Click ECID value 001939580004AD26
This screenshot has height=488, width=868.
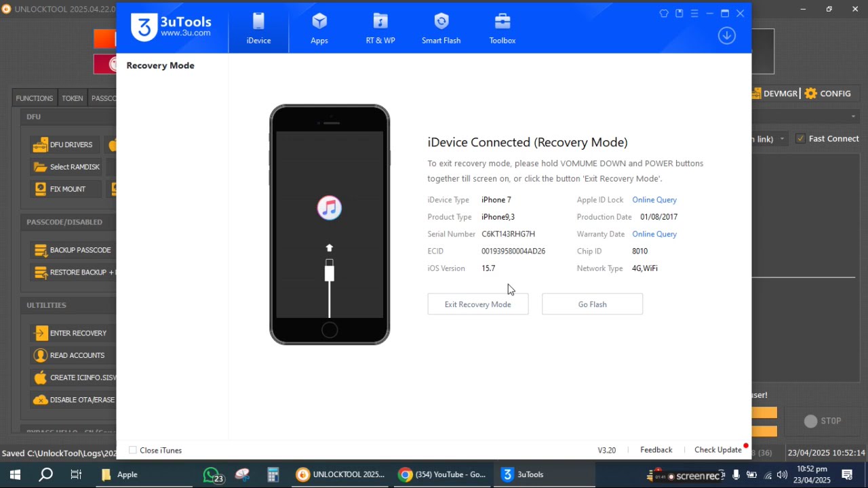[x=513, y=251]
